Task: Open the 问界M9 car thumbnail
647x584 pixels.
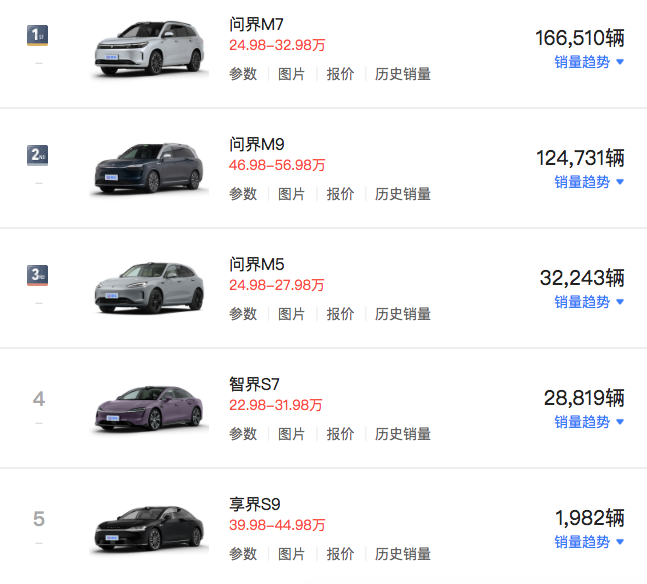Action: pyautogui.click(x=149, y=169)
